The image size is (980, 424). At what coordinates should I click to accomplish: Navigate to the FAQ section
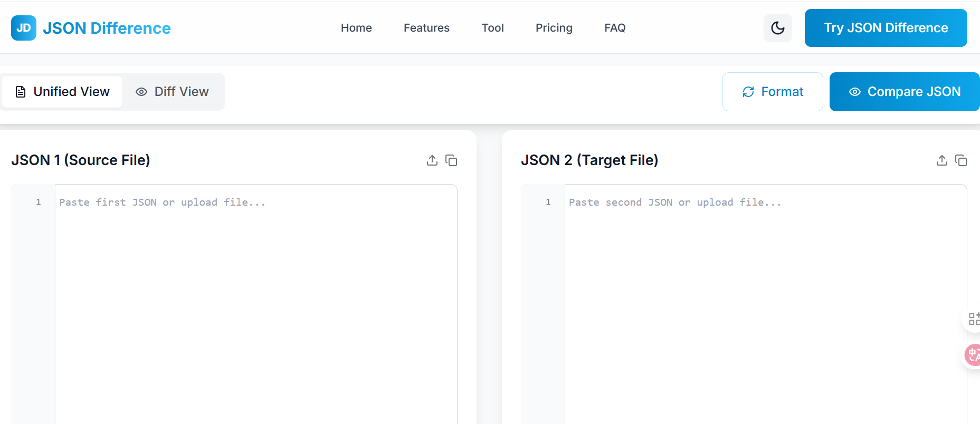[x=615, y=28]
